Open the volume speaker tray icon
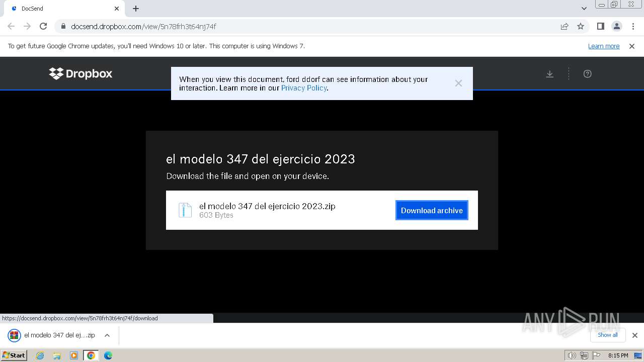This screenshot has width=644, height=362. 572,355
